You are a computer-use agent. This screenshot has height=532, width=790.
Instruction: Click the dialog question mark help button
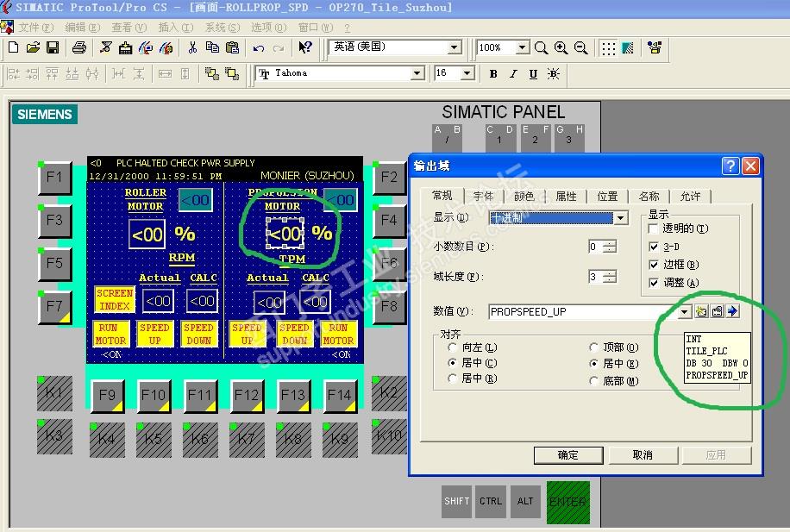[730, 166]
